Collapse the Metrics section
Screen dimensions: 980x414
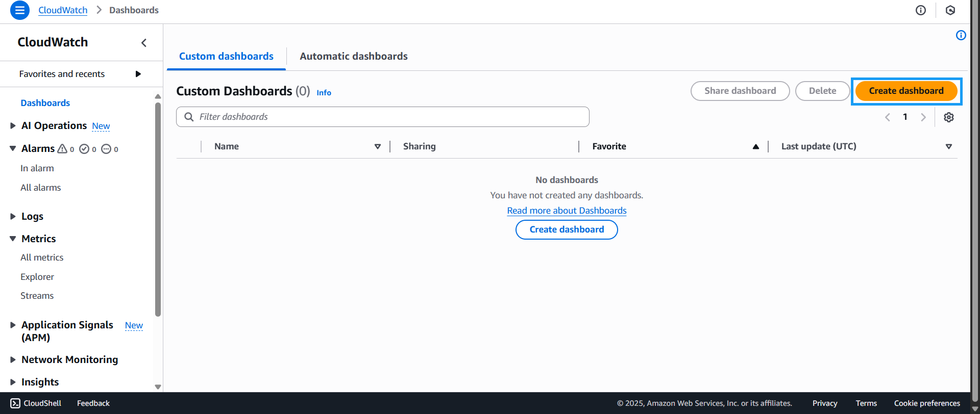coord(13,239)
